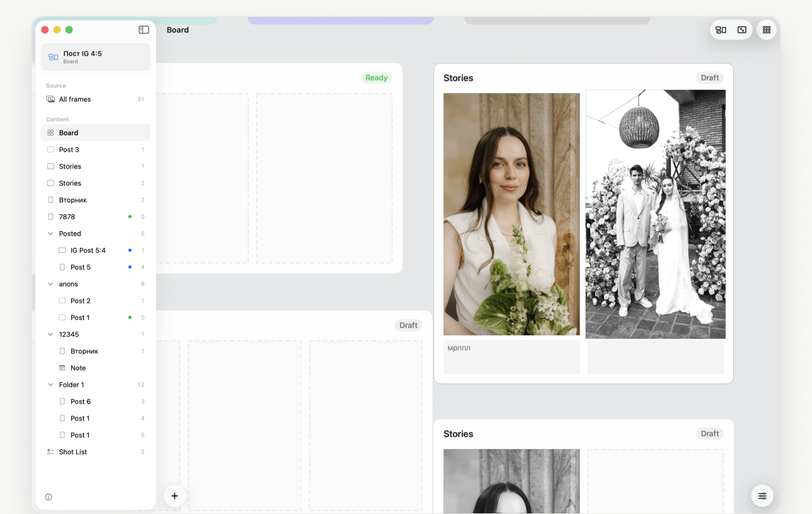Open Вторник under the 12345 folder
Viewport: 812px width, 514px height.
pos(96,351)
